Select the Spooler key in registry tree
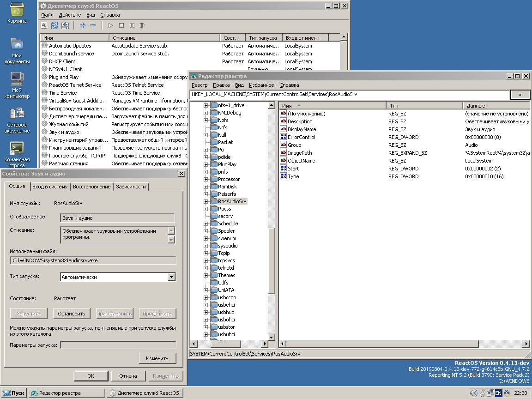 226,231
